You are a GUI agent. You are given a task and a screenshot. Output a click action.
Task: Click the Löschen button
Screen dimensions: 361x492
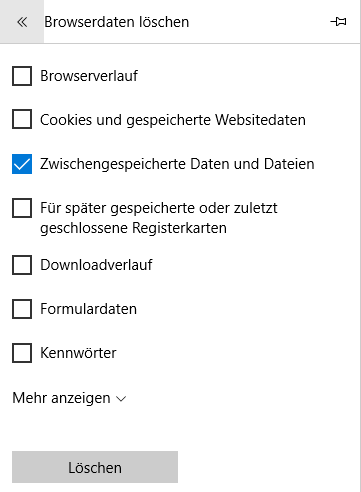(x=95, y=467)
